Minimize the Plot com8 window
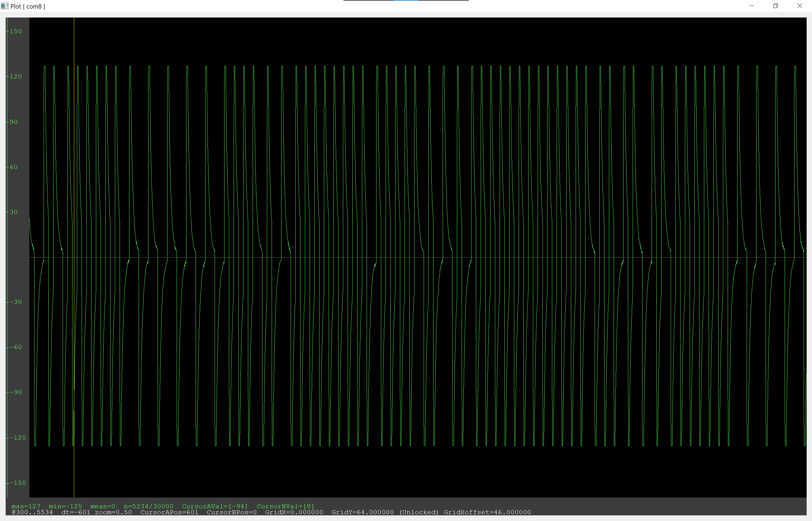This screenshot has width=812, height=521. click(x=751, y=6)
